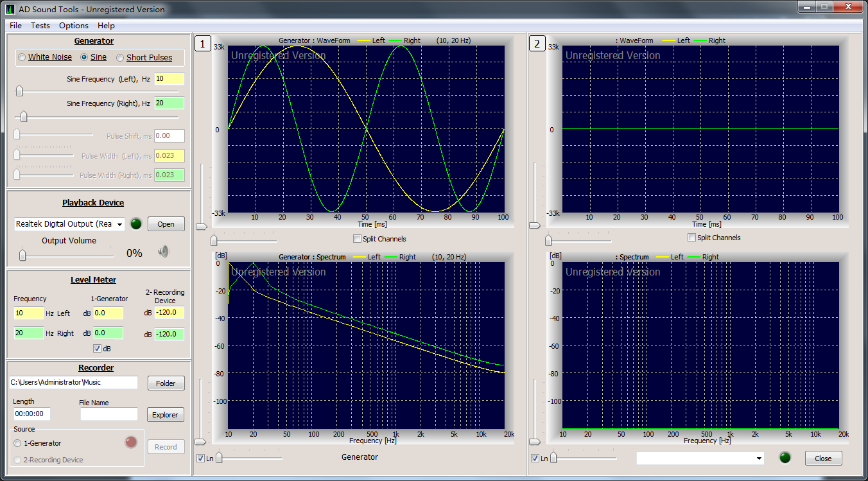Click the vertical slider left of panel 2 waveform
The width and height of the screenshot is (868, 481).
coord(535,196)
